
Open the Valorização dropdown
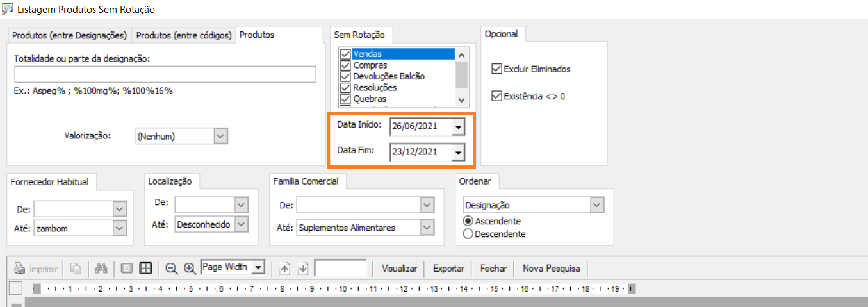click(220, 136)
